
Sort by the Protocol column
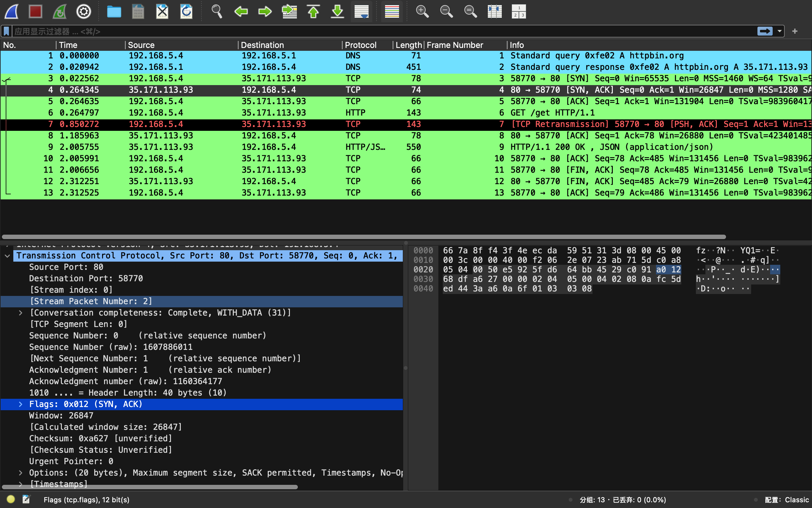(367, 45)
